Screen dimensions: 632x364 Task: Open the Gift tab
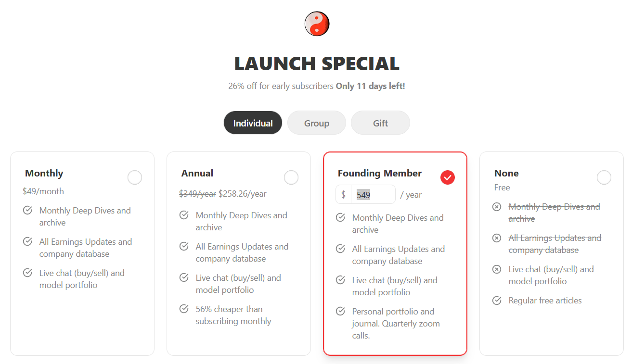pyautogui.click(x=380, y=123)
